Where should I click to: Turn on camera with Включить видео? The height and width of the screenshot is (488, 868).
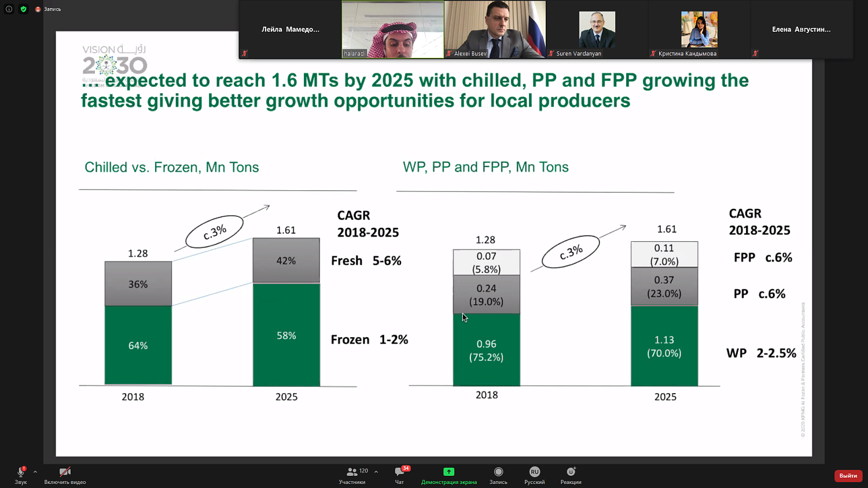[65, 475]
